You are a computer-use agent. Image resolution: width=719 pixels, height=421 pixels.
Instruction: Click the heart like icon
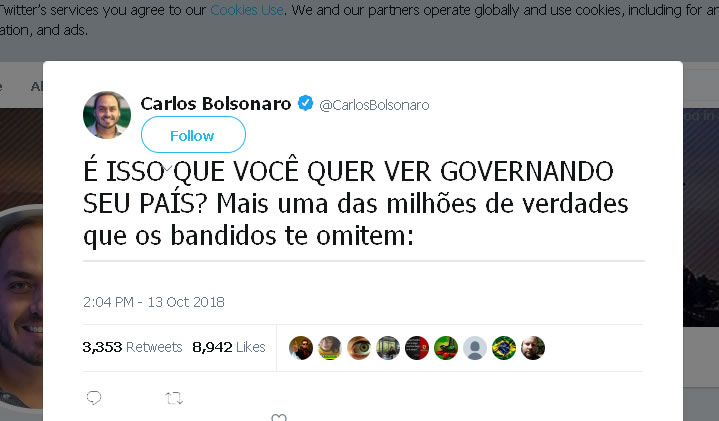click(279, 417)
